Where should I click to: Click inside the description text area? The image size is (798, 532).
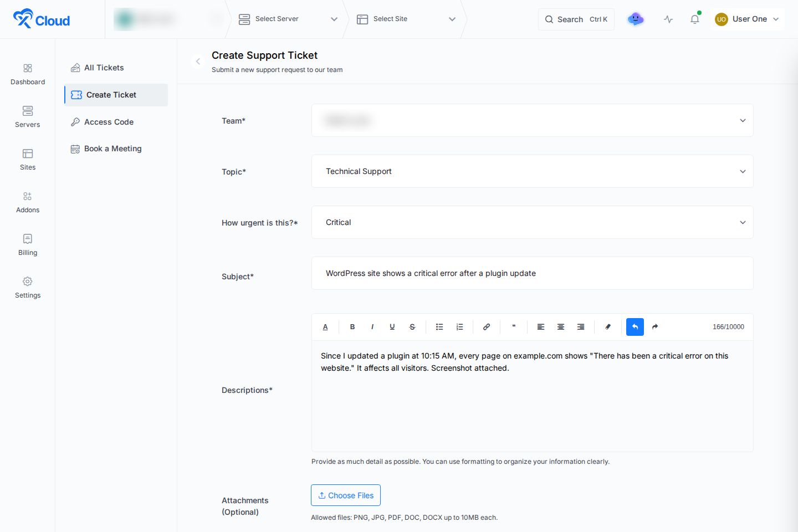pos(533,396)
